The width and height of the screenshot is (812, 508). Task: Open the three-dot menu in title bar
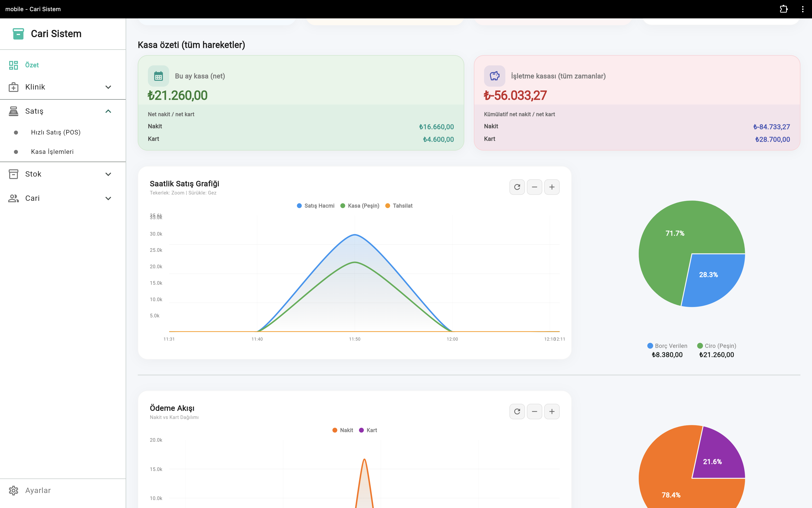tap(803, 9)
